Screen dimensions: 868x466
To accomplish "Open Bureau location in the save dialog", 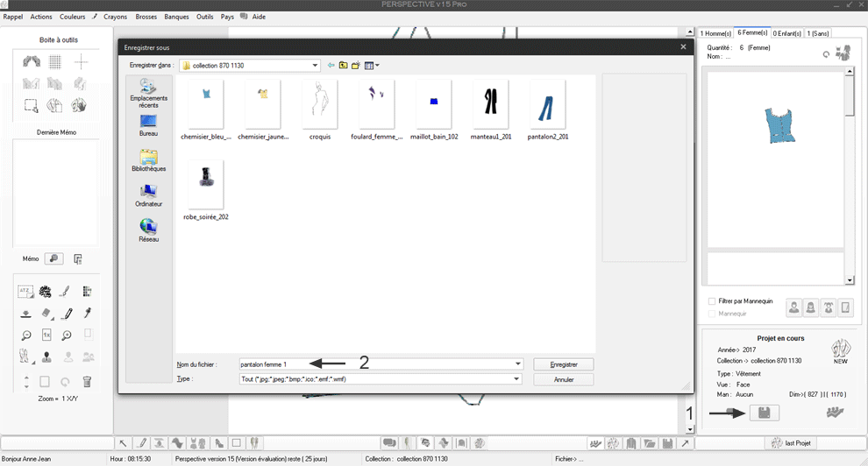I will pyautogui.click(x=148, y=124).
